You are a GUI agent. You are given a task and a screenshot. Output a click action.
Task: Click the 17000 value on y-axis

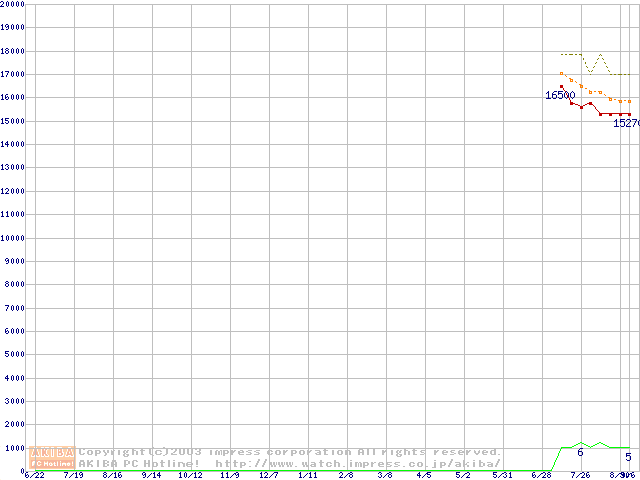pyautogui.click(x=12, y=74)
